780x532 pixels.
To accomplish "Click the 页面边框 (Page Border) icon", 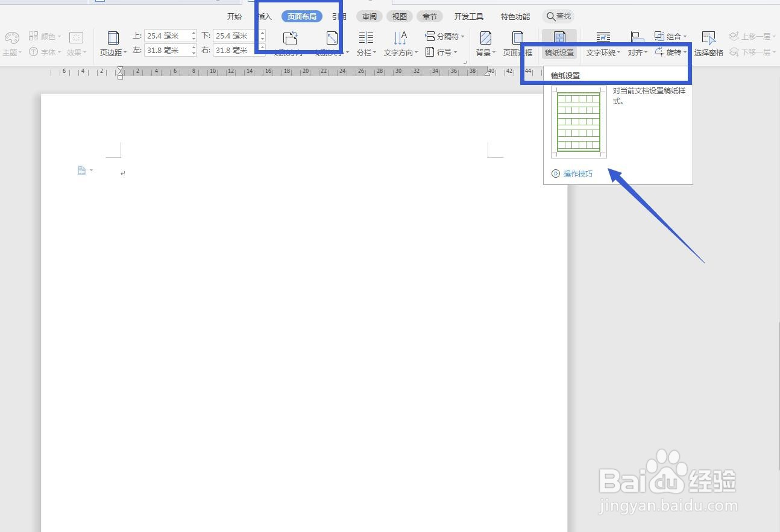I will 517,39.
